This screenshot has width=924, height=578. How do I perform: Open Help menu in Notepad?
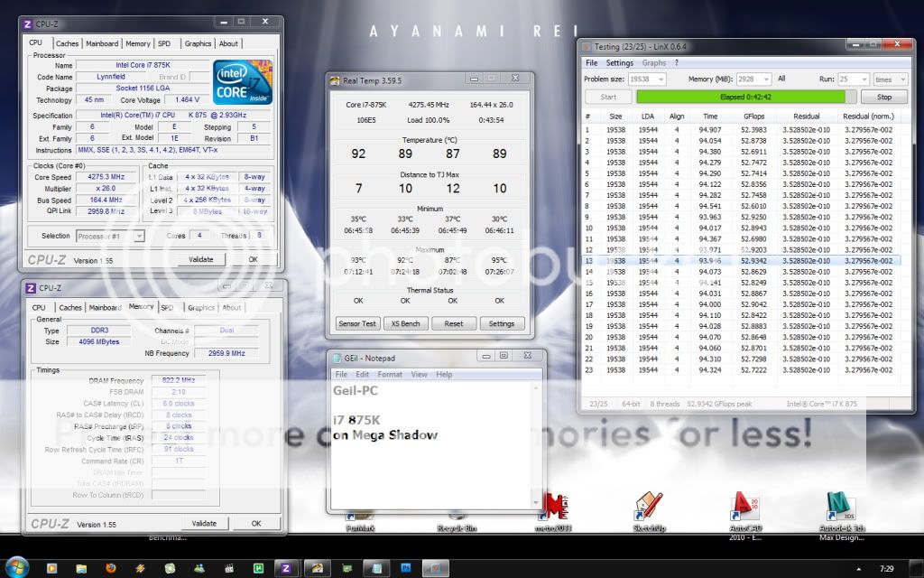tap(444, 375)
